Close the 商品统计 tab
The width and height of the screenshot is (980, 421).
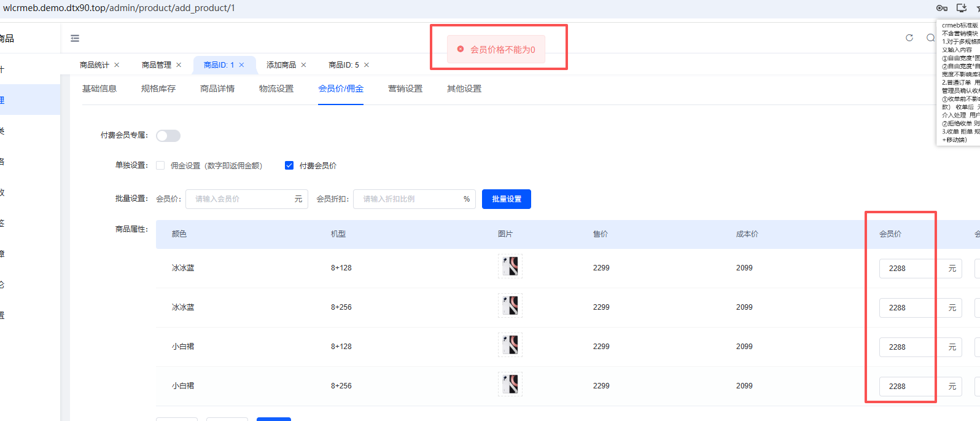point(117,65)
